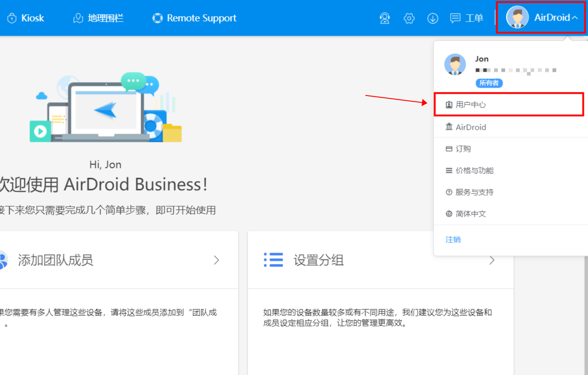
Task: Open 价格与功能 pricing and features
Action: point(511,171)
